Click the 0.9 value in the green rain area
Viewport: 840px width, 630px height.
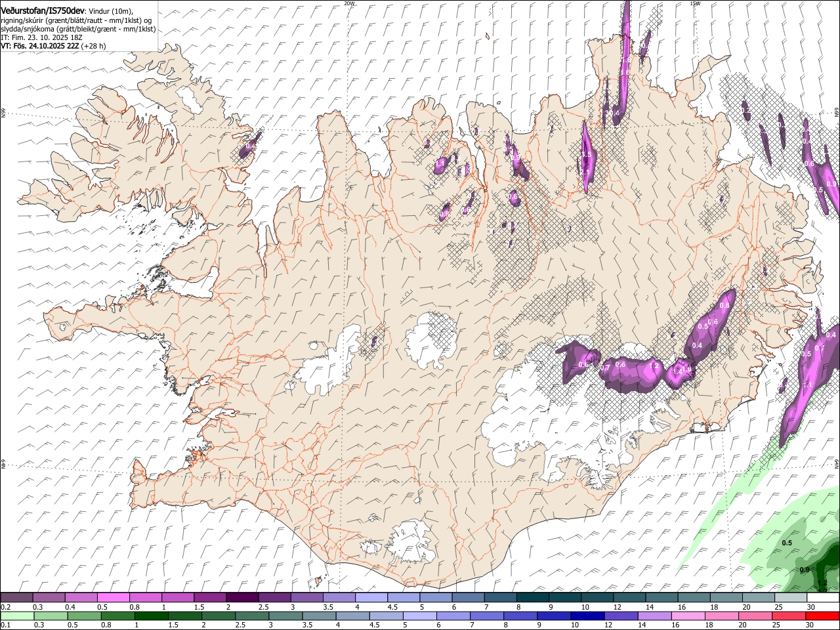(x=805, y=570)
